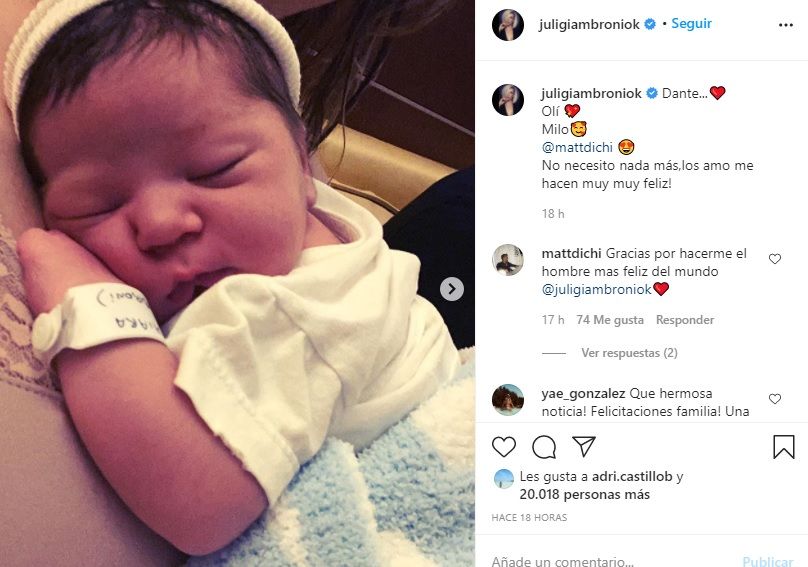
Task: Like mattdichi's comment with small heart
Action: 775,259
